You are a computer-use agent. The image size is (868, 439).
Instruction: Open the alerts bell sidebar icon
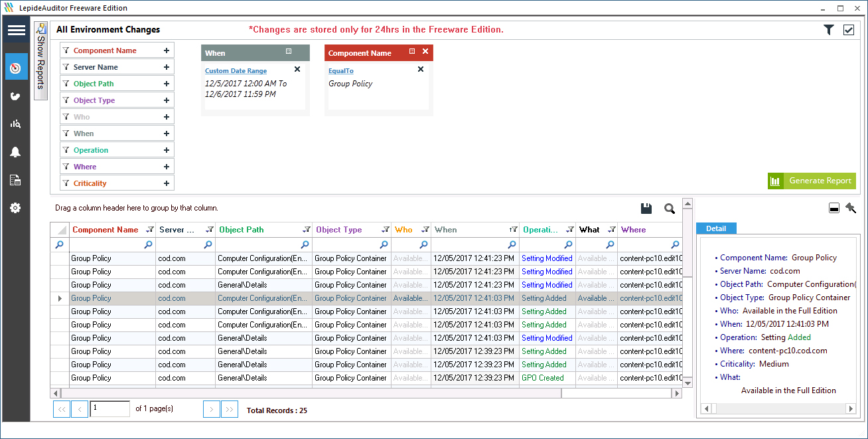(x=15, y=152)
